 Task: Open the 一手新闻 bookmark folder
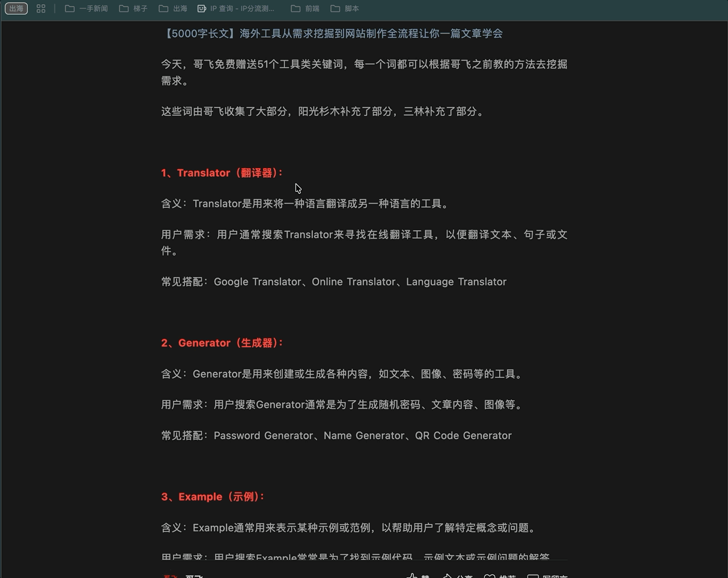(x=86, y=8)
